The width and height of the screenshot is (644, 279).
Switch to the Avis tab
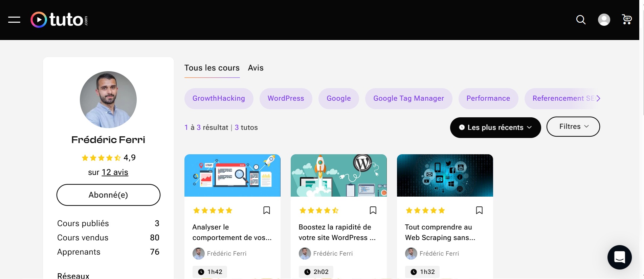coord(256,68)
